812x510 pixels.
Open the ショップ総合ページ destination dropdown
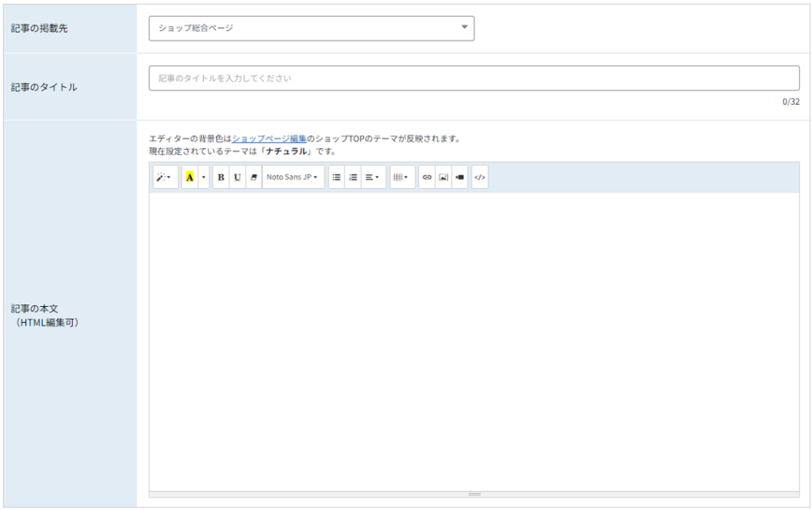[312, 28]
